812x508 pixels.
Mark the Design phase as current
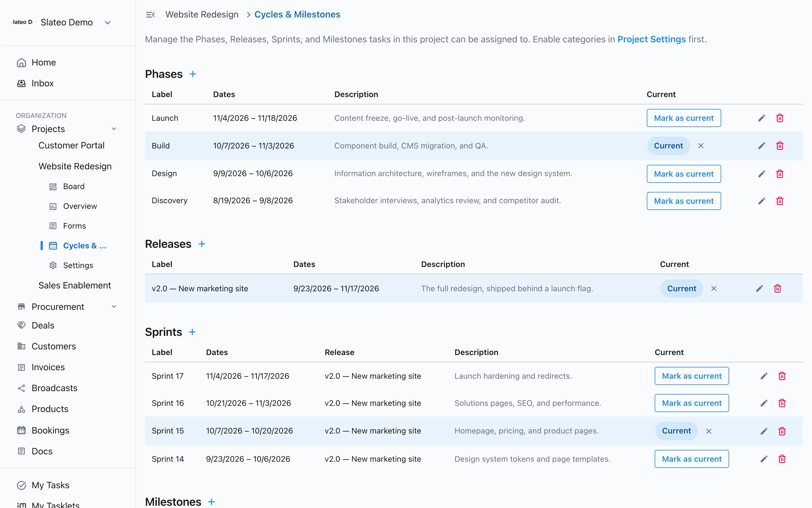(684, 174)
